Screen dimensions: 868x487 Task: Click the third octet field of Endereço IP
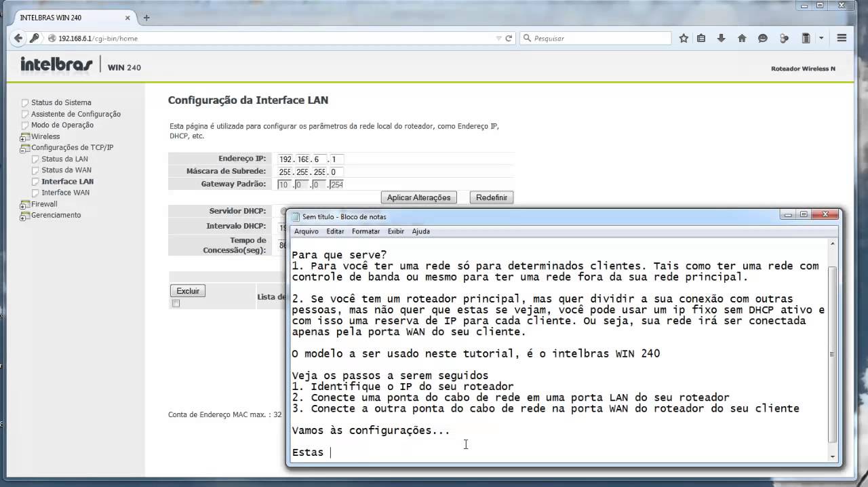pos(319,159)
